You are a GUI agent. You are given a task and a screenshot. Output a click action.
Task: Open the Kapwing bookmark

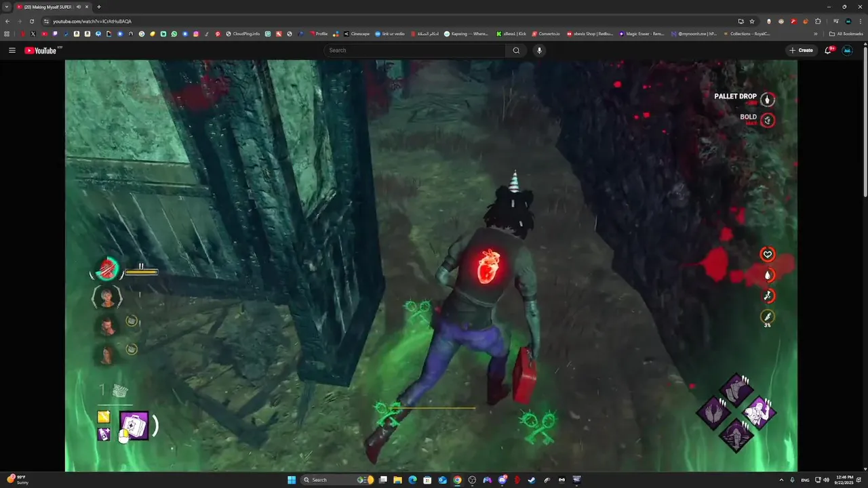click(466, 34)
